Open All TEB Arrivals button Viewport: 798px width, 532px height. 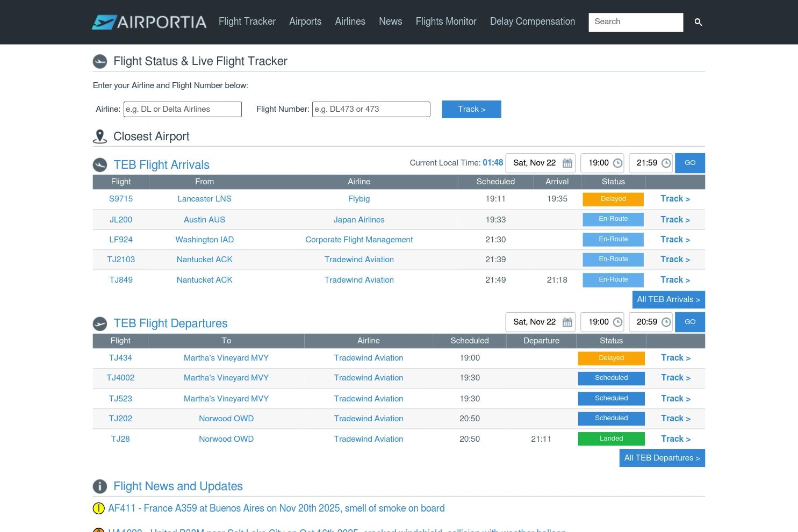click(668, 299)
